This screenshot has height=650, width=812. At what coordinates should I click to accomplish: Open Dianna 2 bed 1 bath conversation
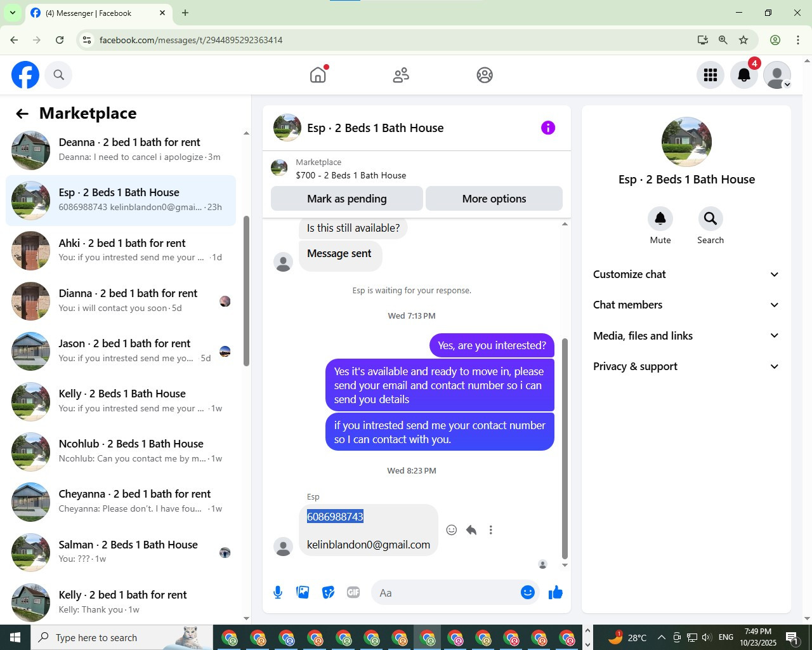pos(121,301)
